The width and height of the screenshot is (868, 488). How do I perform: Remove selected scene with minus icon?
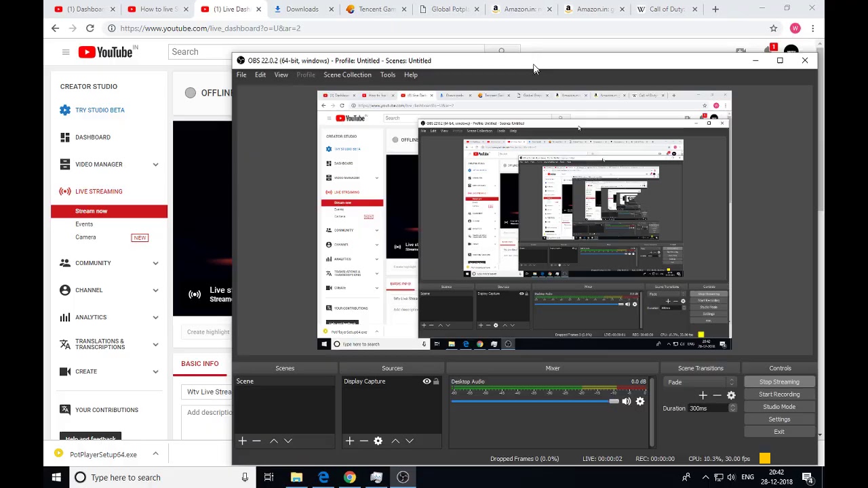pyautogui.click(x=256, y=441)
